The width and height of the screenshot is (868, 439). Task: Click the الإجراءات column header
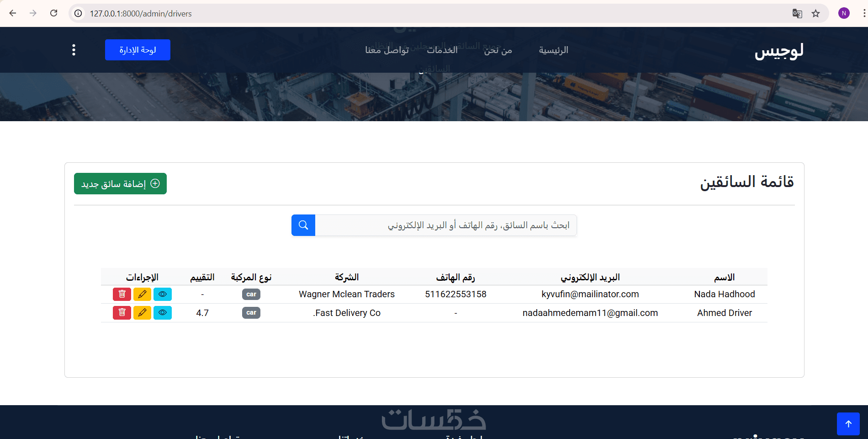coord(142,277)
